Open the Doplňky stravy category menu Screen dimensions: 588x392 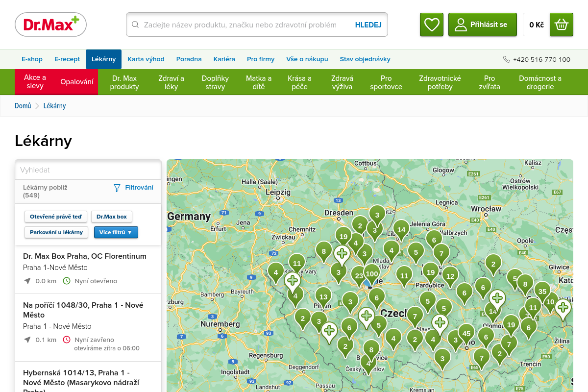(215, 82)
